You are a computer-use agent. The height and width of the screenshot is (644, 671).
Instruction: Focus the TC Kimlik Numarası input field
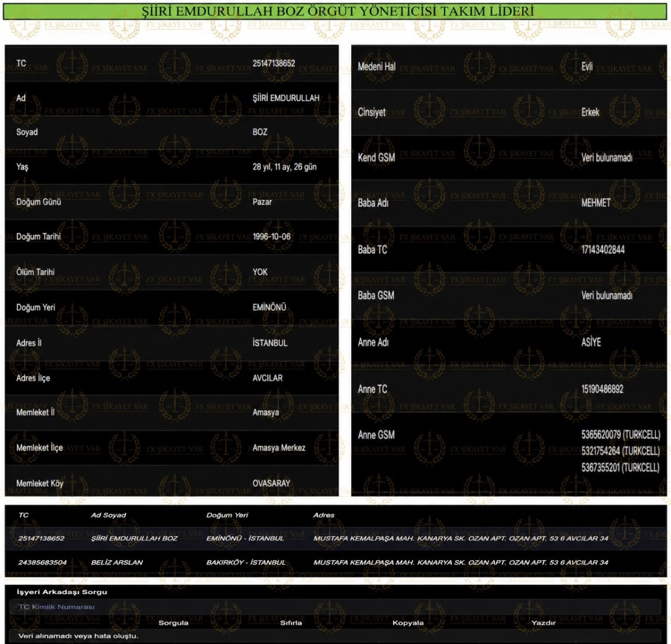click(335, 607)
